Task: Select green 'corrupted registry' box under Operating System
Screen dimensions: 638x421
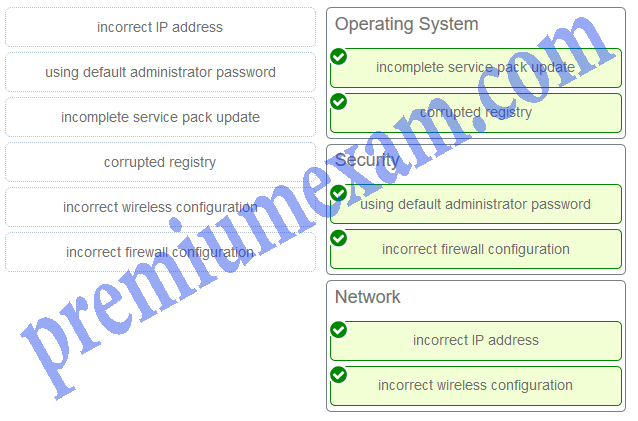Action: 476,113
